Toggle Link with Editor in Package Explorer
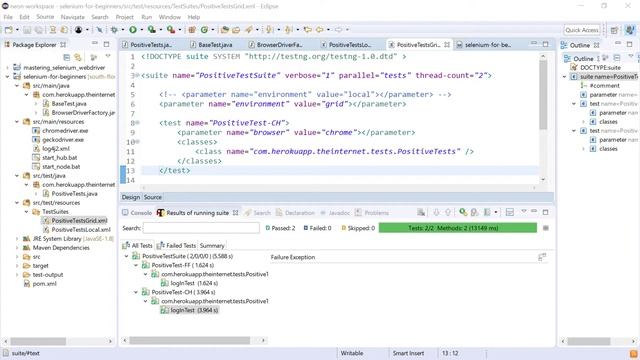 [x=78, y=58]
